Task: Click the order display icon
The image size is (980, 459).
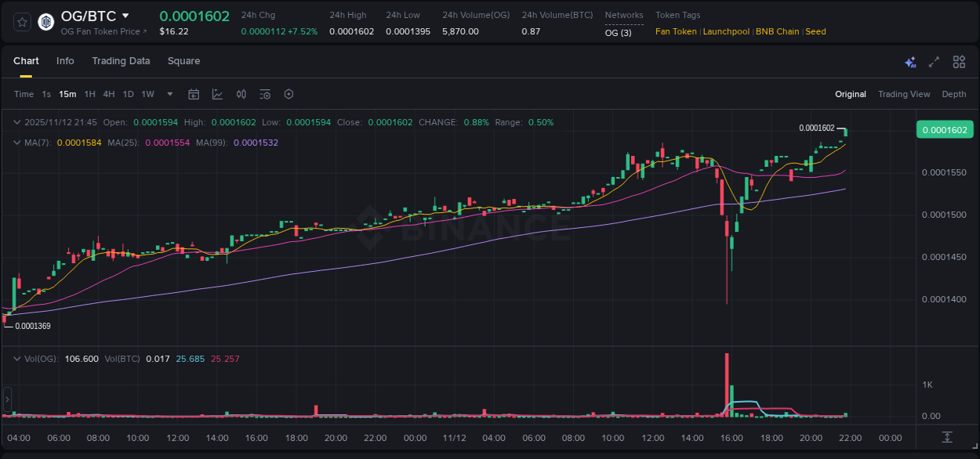Action: (x=265, y=93)
